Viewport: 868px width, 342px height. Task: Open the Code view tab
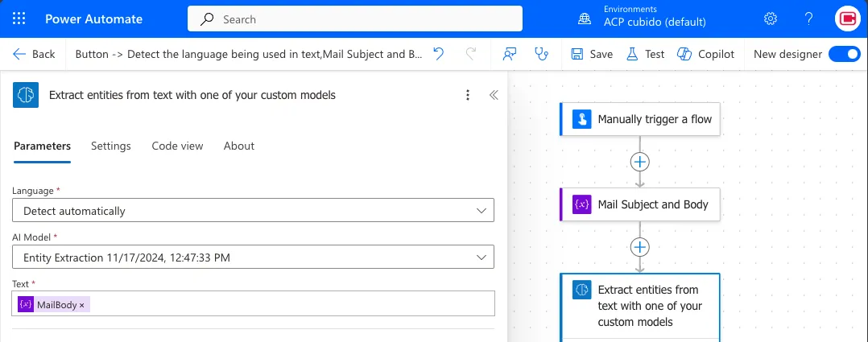point(177,146)
